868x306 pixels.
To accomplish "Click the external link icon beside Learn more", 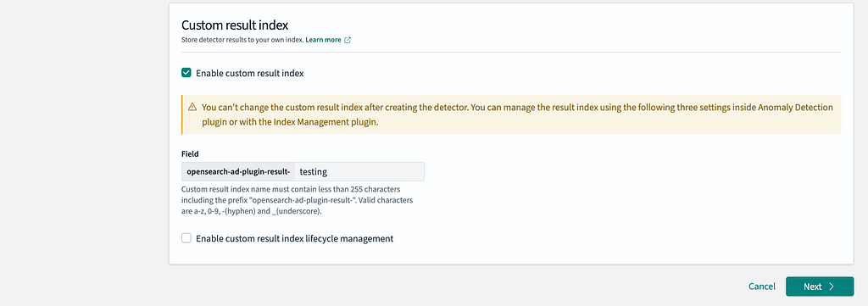I will 348,40.
